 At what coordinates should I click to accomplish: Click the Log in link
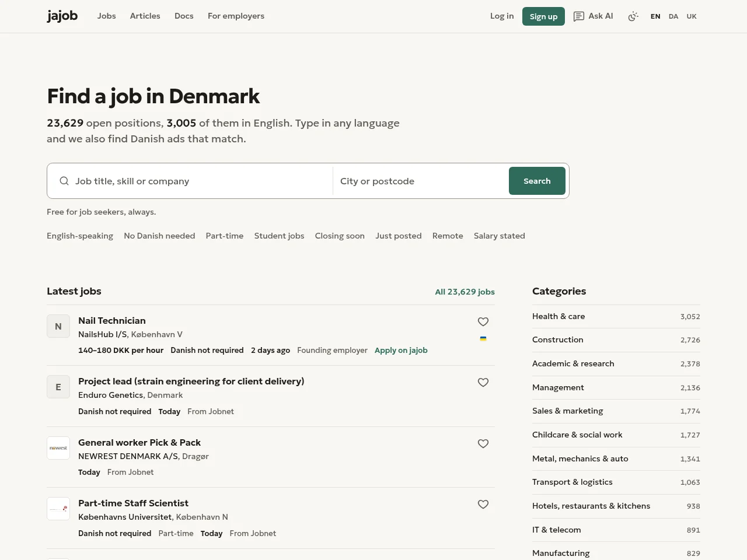502,16
